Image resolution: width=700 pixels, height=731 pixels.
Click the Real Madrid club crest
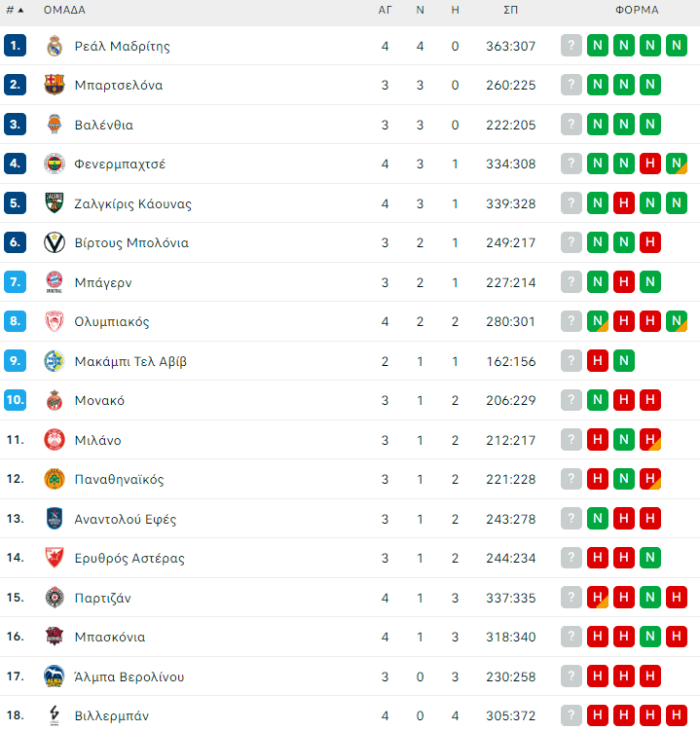(x=55, y=46)
